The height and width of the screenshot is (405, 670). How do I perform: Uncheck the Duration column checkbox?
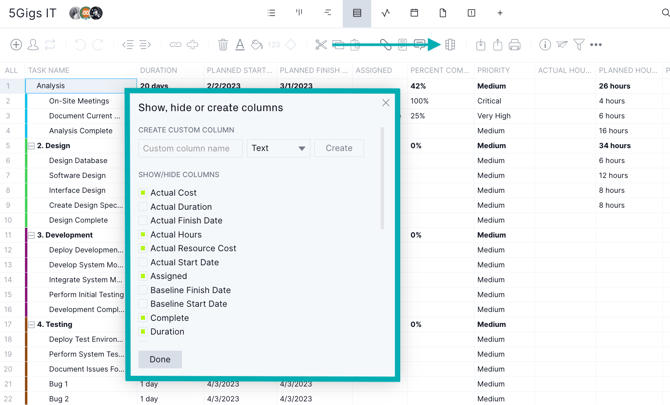click(x=143, y=332)
